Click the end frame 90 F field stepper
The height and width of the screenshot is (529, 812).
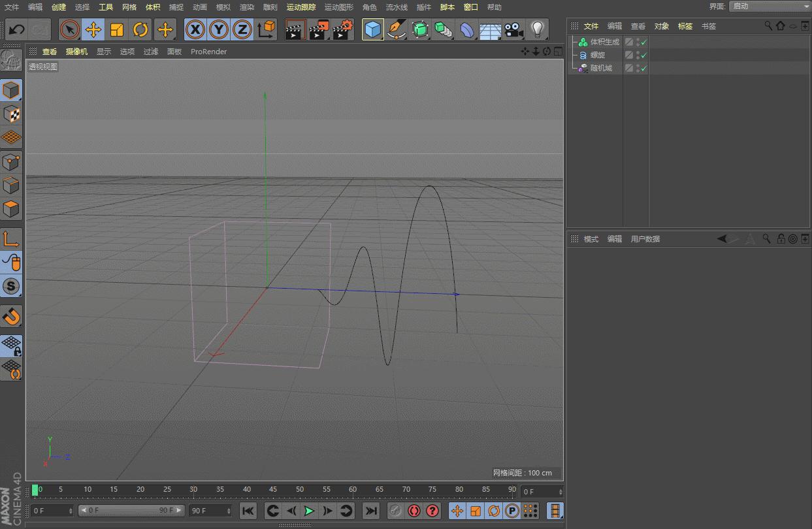229,511
